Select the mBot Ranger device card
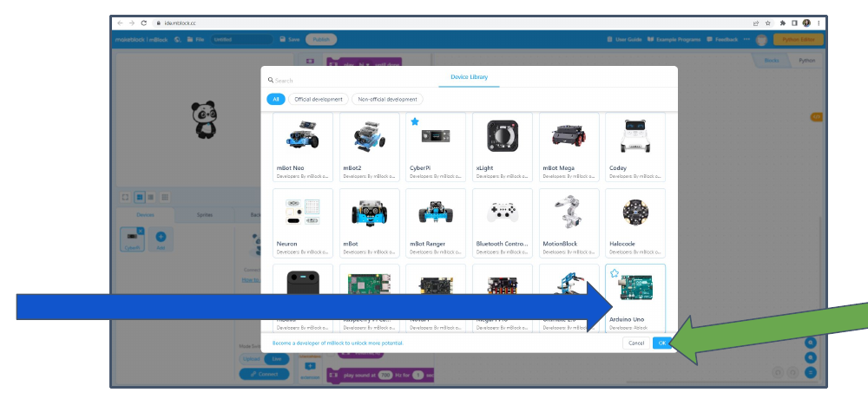 tap(436, 223)
